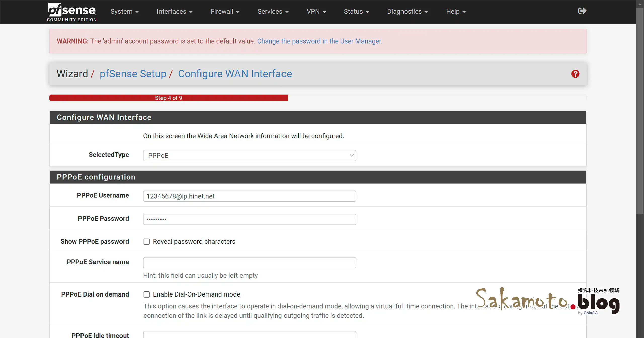This screenshot has width=644, height=338.
Task: Open the Firewall menu
Action: point(225,11)
